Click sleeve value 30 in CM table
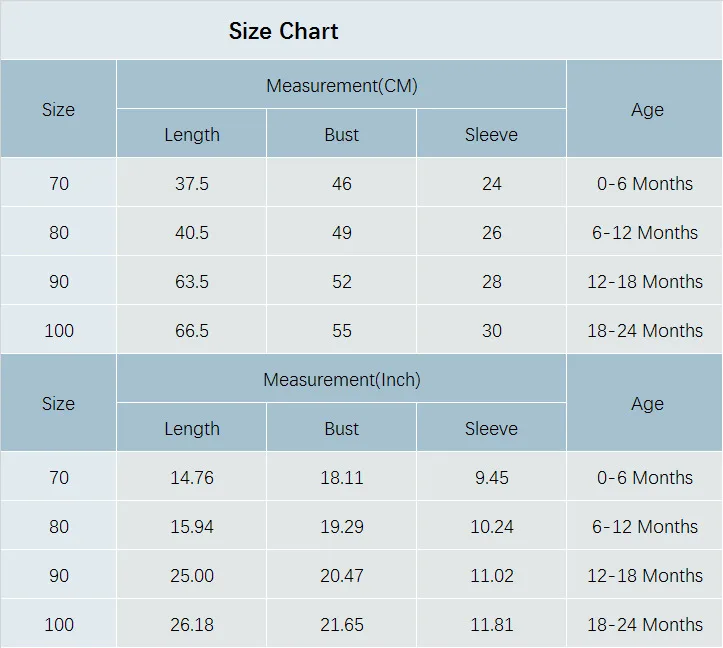723x648 pixels. [492, 331]
